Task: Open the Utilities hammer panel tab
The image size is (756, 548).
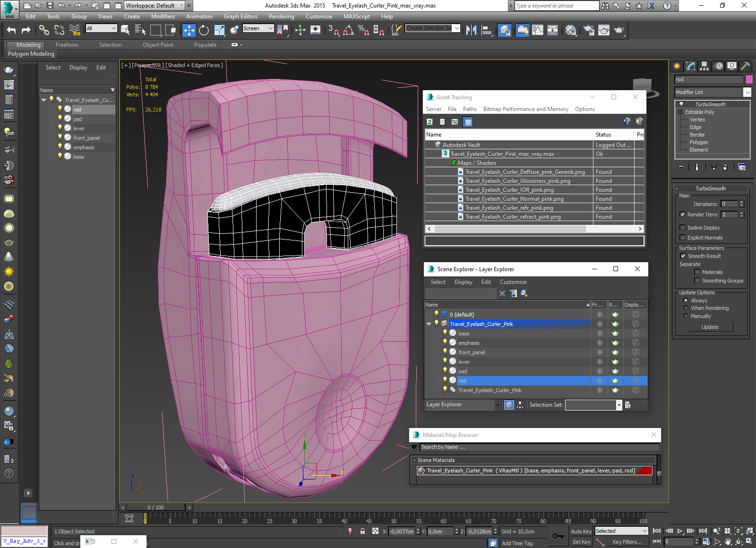Action: pos(745,66)
